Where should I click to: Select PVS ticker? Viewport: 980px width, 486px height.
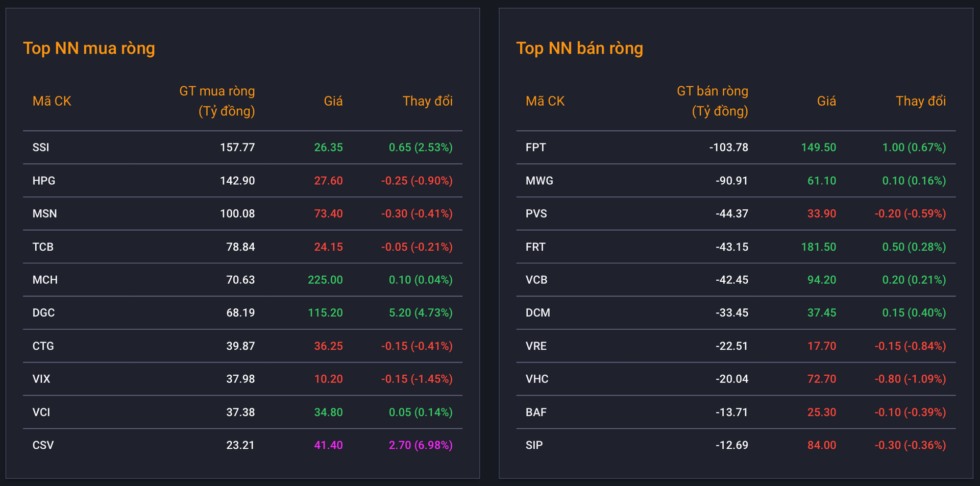pos(536,213)
